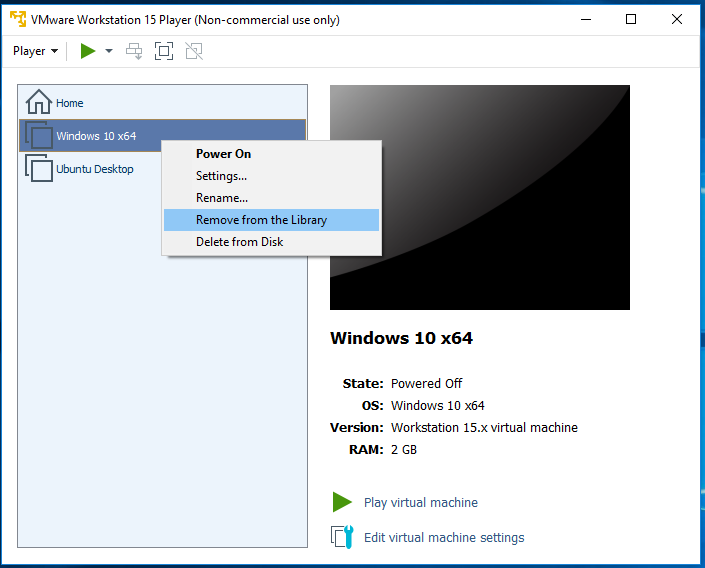Viewport: 705px width, 568px height.
Task: Open Edit virtual machine settings link
Action: (444, 537)
